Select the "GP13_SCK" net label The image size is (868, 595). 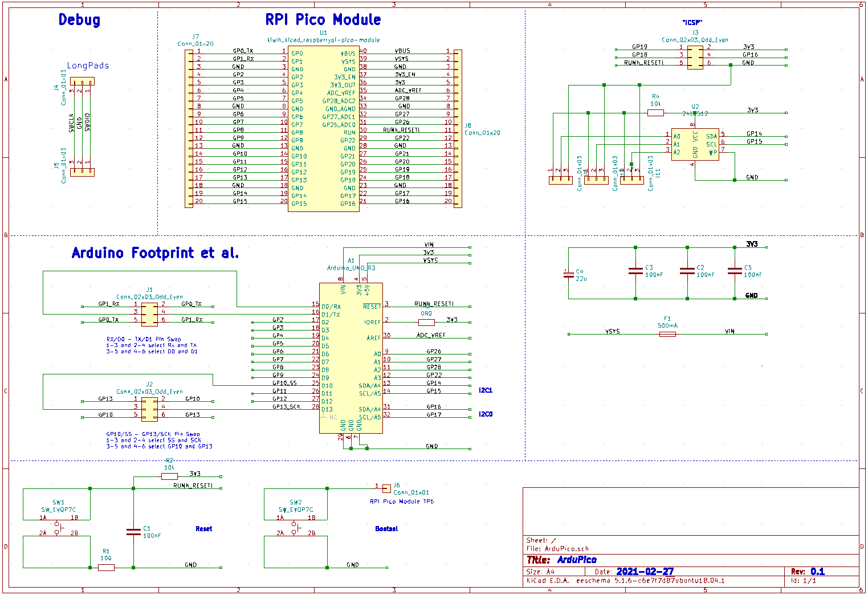(x=286, y=407)
